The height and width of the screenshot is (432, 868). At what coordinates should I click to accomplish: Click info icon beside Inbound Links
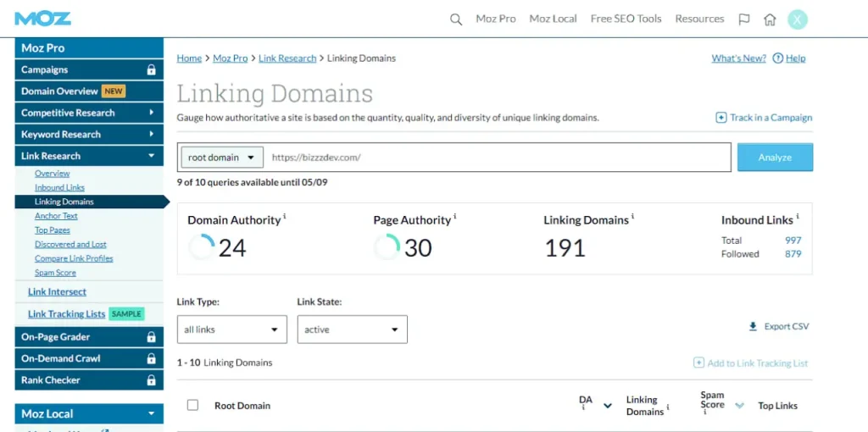pos(797,216)
